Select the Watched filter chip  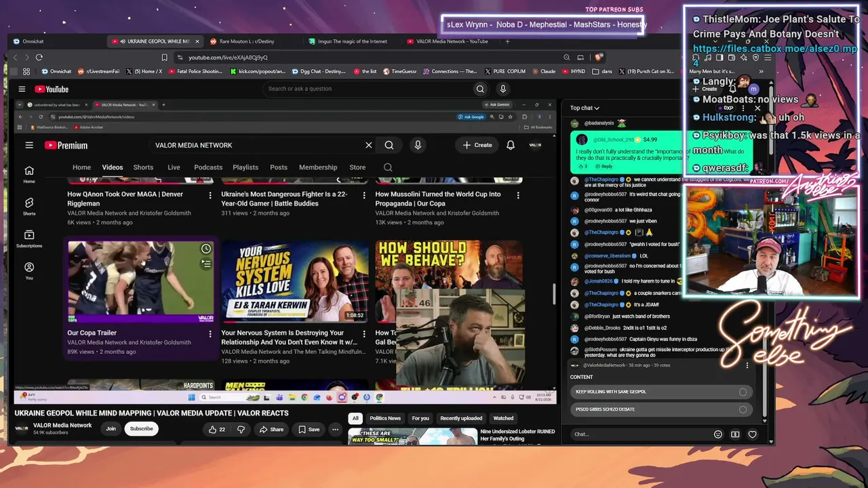(503, 418)
